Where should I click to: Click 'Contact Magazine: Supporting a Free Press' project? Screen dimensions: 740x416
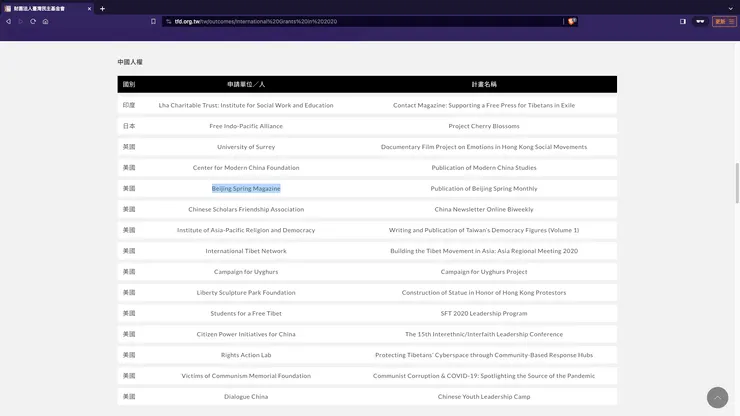(484, 105)
